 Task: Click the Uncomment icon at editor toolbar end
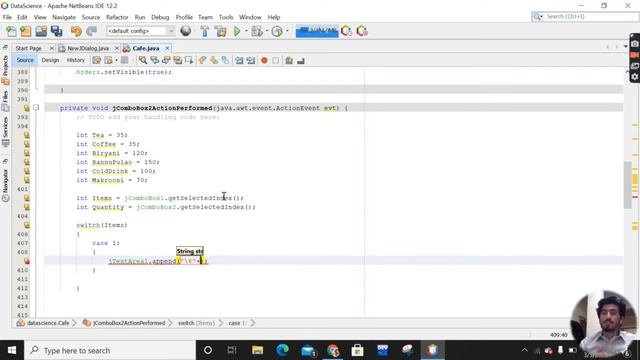301,60
